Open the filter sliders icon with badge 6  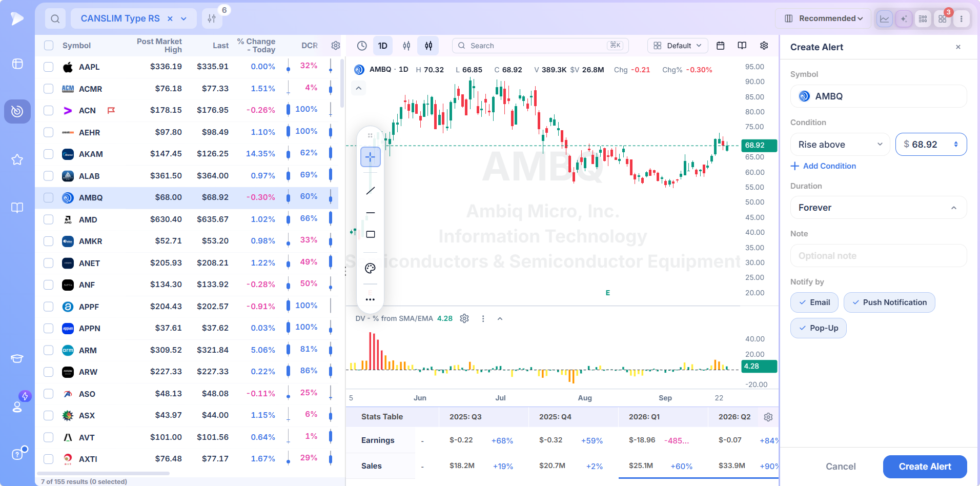point(212,18)
